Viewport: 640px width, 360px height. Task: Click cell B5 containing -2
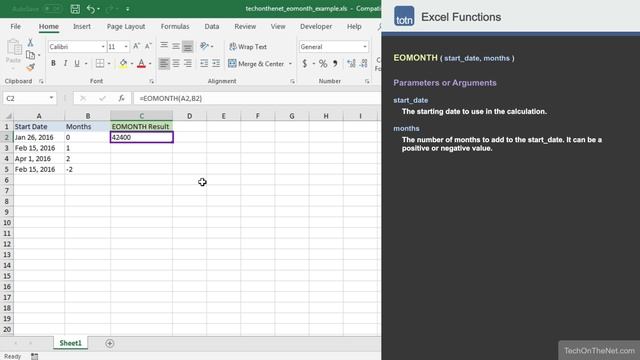click(87, 169)
